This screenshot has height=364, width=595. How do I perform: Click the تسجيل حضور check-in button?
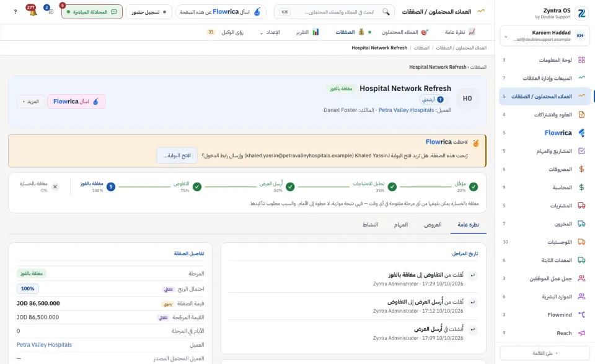coord(149,12)
